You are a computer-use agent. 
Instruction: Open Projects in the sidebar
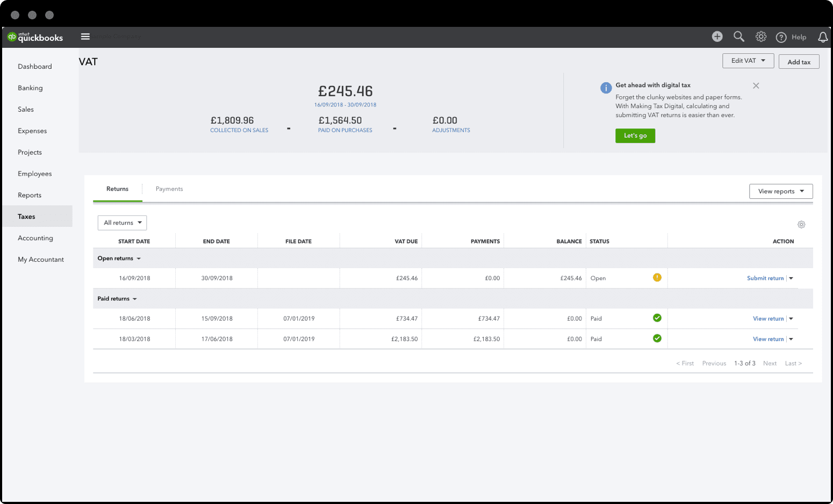point(30,153)
